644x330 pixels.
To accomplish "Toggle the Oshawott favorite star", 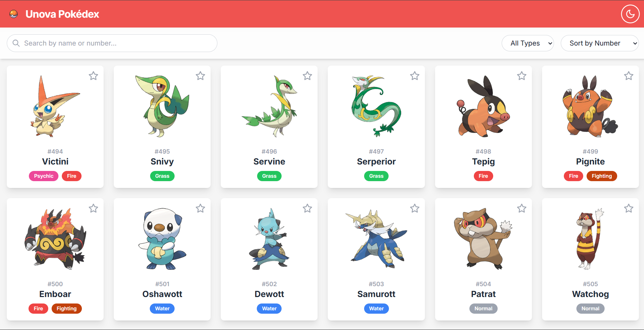I will [200, 208].
